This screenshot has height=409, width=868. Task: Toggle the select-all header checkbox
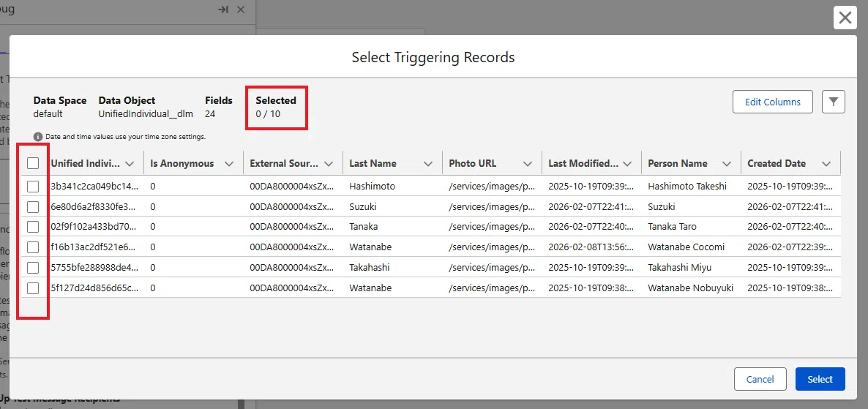(x=33, y=162)
